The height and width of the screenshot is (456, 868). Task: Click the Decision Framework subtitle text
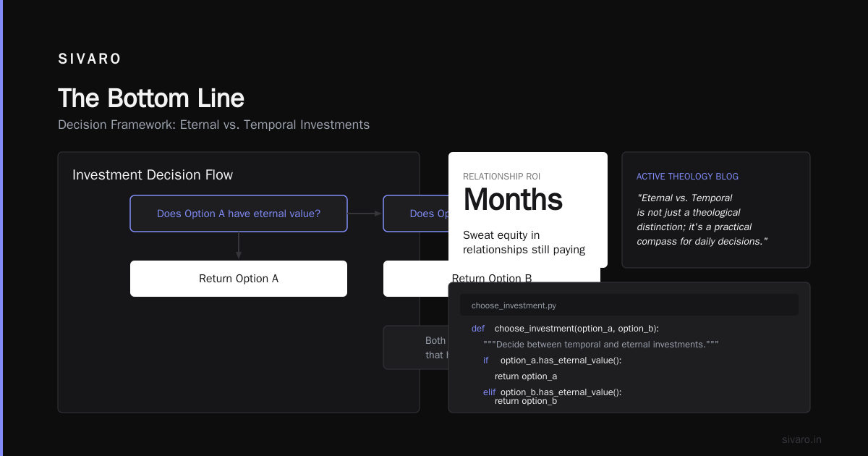tap(213, 124)
